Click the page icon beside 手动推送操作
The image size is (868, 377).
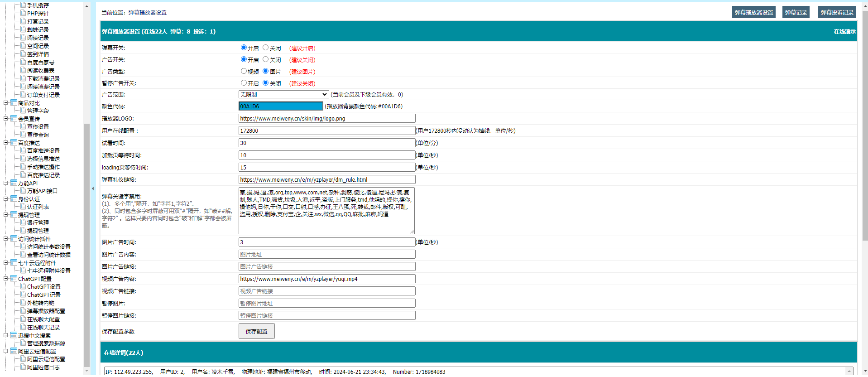pos(23,167)
